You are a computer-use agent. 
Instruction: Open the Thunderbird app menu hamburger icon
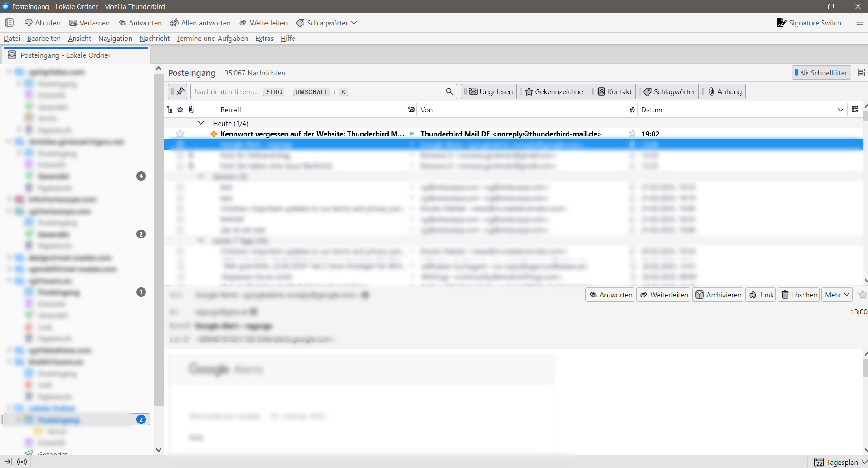(859, 22)
